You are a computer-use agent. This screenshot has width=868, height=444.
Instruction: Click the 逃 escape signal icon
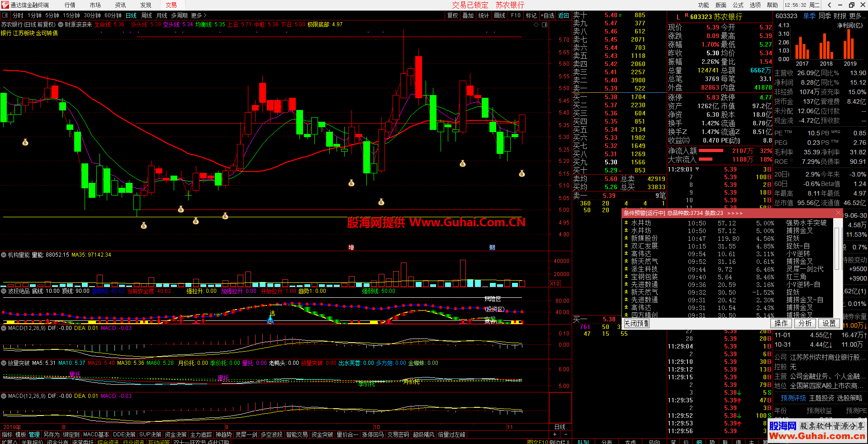[x=272, y=313]
